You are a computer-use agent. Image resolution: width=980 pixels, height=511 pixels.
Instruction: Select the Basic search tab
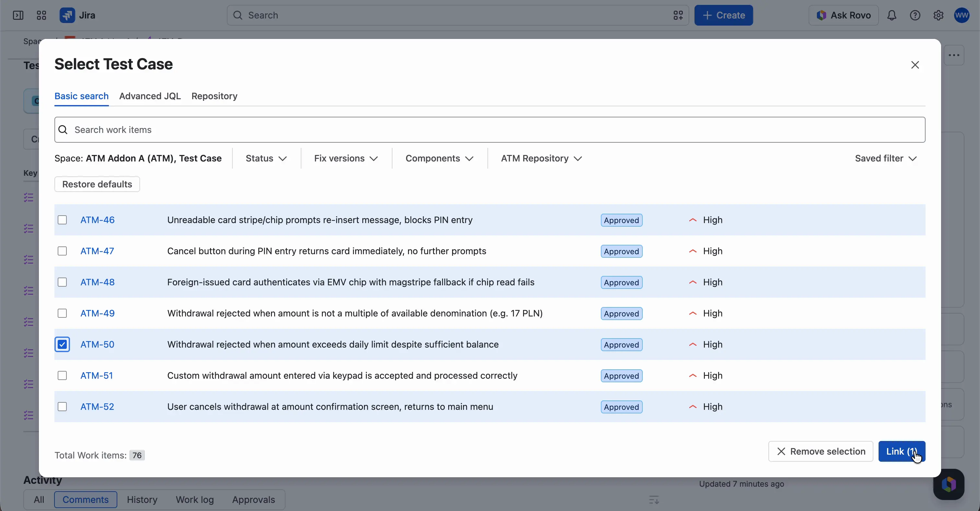(81, 96)
